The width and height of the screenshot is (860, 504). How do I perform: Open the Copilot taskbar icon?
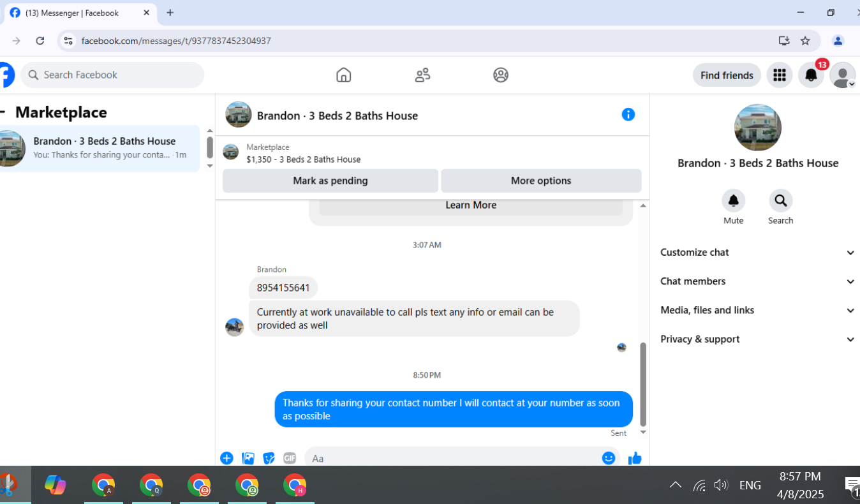point(56,485)
